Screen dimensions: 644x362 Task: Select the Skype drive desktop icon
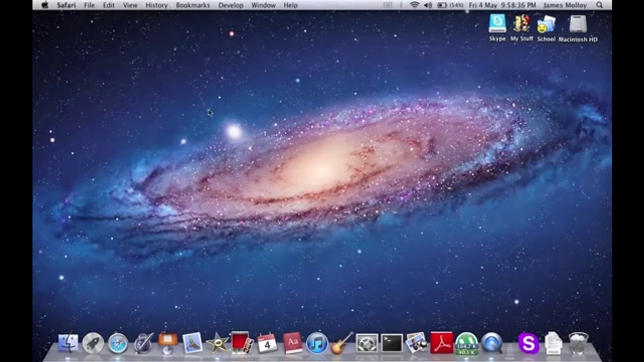pyautogui.click(x=497, y=28)
